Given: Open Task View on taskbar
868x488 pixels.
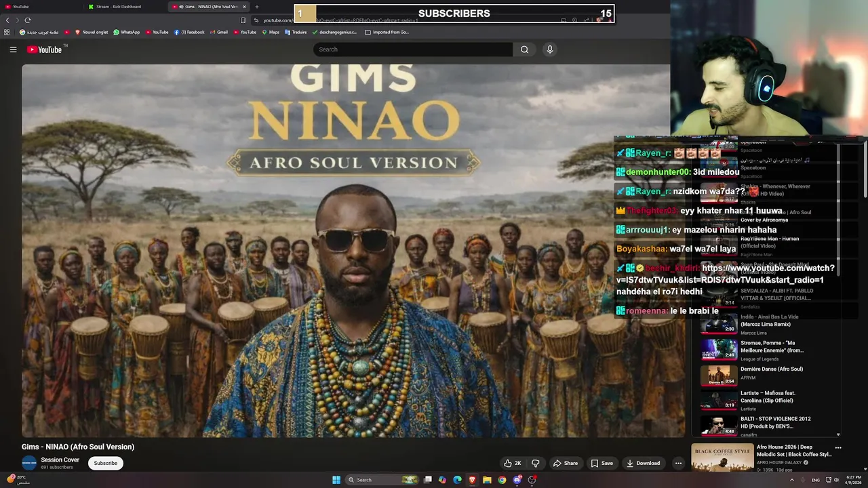Looking at the screenshot, I should click(428, 480).
